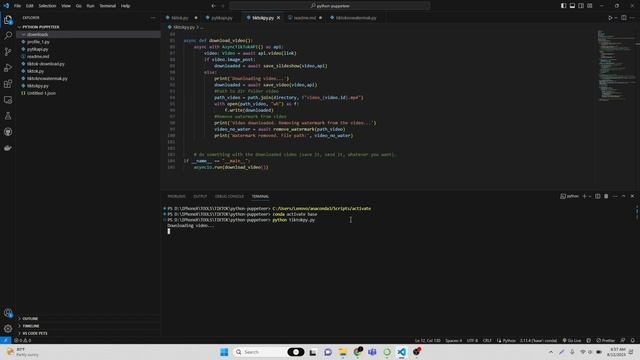Open the Selection menu
Viewport: 640px width, 360px height.
(47, 6)
